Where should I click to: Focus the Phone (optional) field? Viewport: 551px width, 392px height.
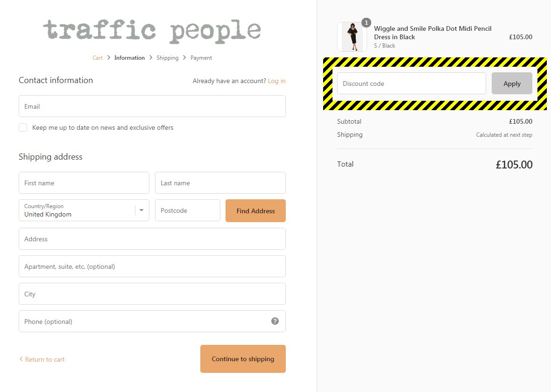pos(152,322)
